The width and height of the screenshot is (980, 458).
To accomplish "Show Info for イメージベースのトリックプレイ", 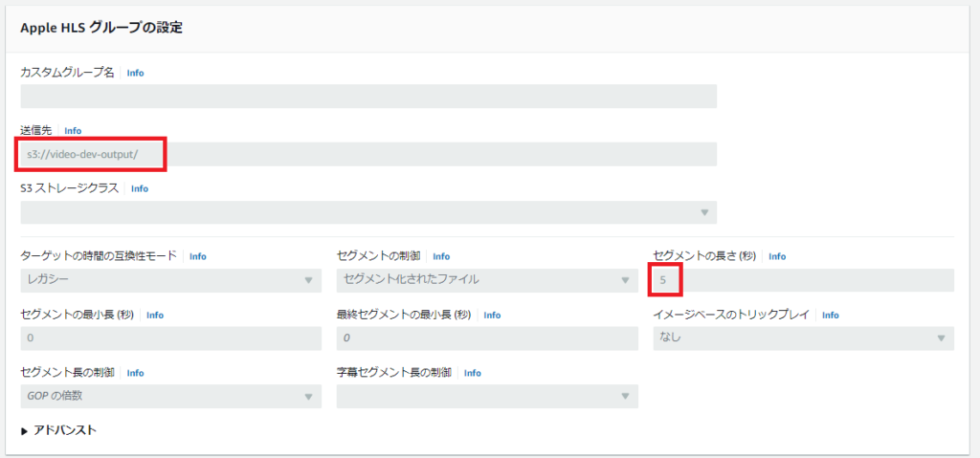I will (x=830, y=316).
